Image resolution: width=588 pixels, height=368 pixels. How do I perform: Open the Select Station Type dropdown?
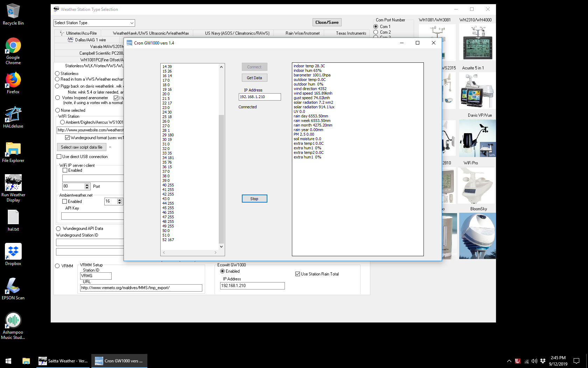click(94, 23)
